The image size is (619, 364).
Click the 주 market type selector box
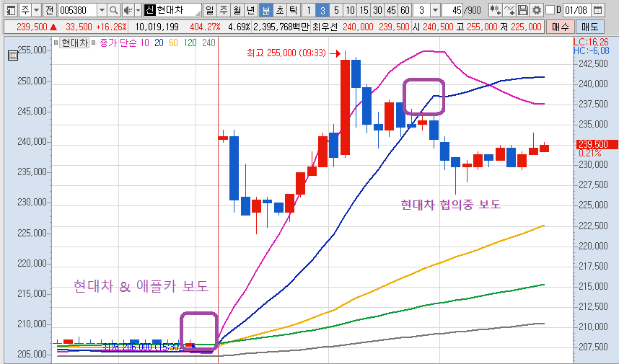click(25, 10)
